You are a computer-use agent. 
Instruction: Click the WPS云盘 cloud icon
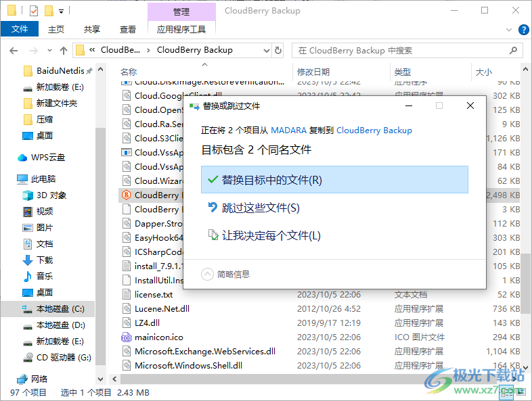coord(22,158)
